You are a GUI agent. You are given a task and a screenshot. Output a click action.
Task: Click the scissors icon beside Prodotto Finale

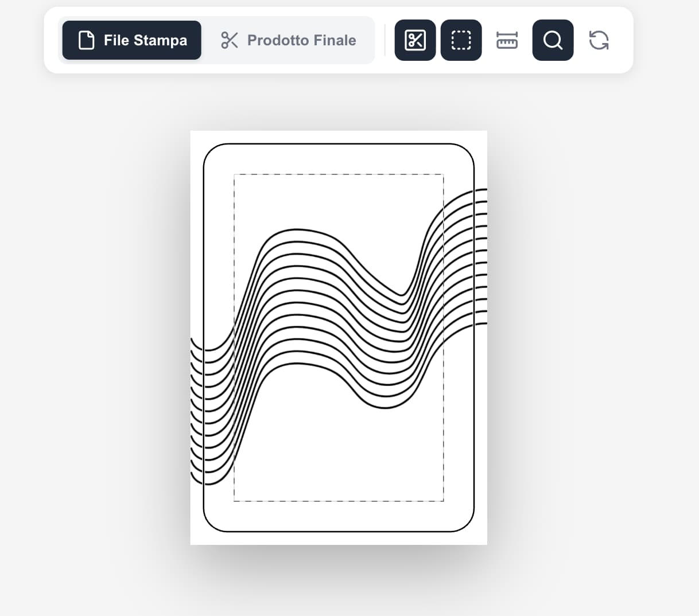pos(230,40)
